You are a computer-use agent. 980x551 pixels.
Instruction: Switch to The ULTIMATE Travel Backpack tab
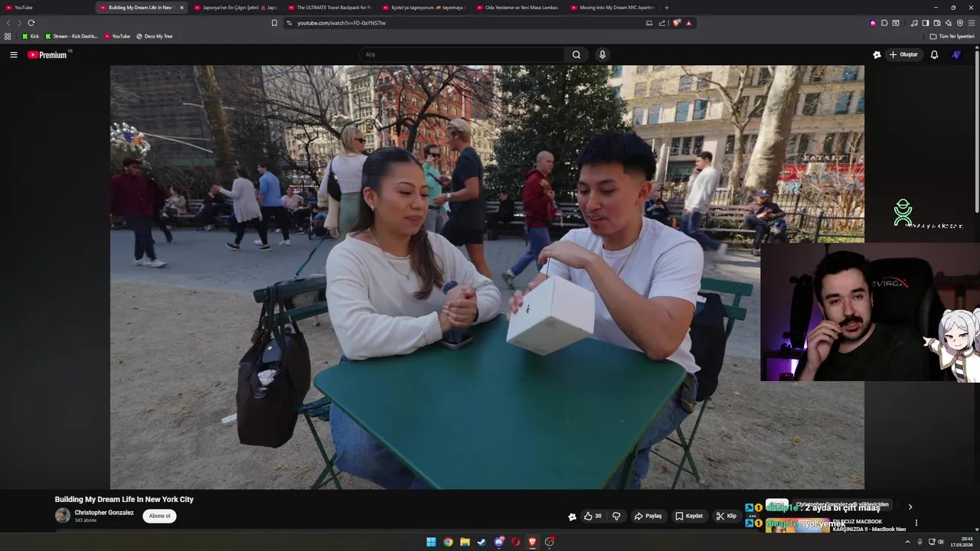331,8
